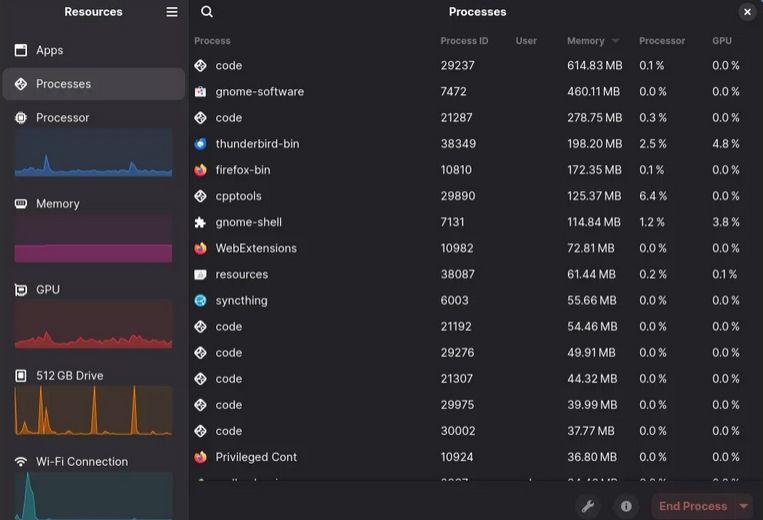Screen dimensions: 763x520
Task: Click the search magnifier icon
Action: coord(207,12)
